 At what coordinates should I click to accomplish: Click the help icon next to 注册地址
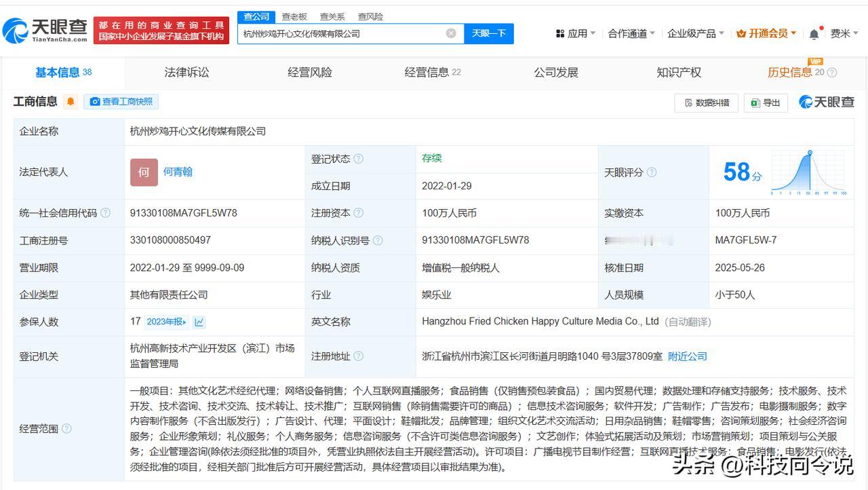click(358, 356)
